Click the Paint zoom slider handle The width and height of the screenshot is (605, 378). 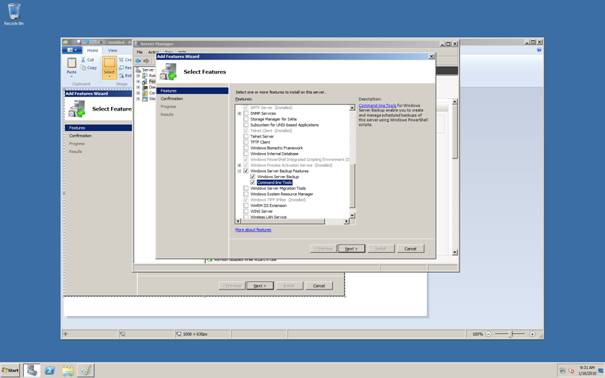click(512, 334)
